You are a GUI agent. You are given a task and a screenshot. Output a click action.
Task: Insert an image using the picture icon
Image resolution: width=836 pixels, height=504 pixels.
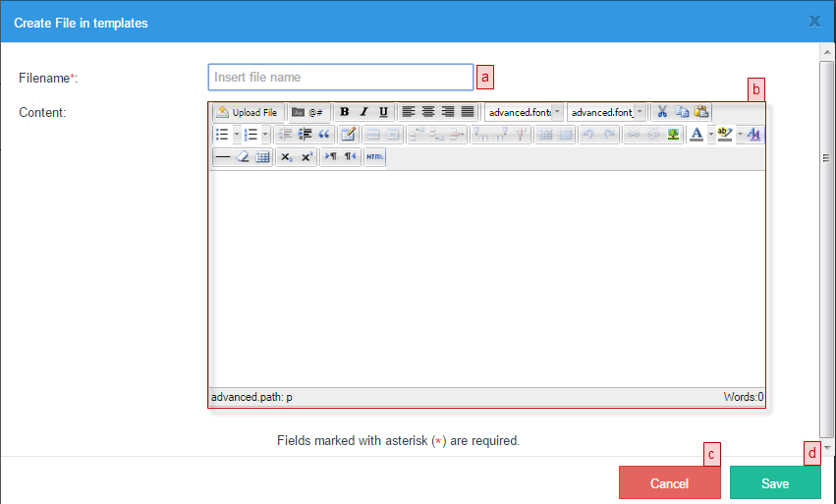[x=674, y=135]
